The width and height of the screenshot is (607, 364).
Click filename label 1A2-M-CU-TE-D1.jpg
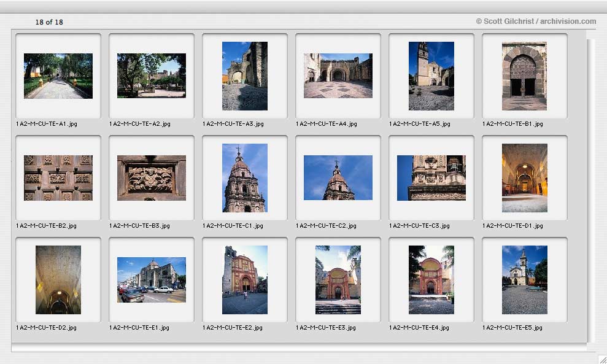pos(512,226)
